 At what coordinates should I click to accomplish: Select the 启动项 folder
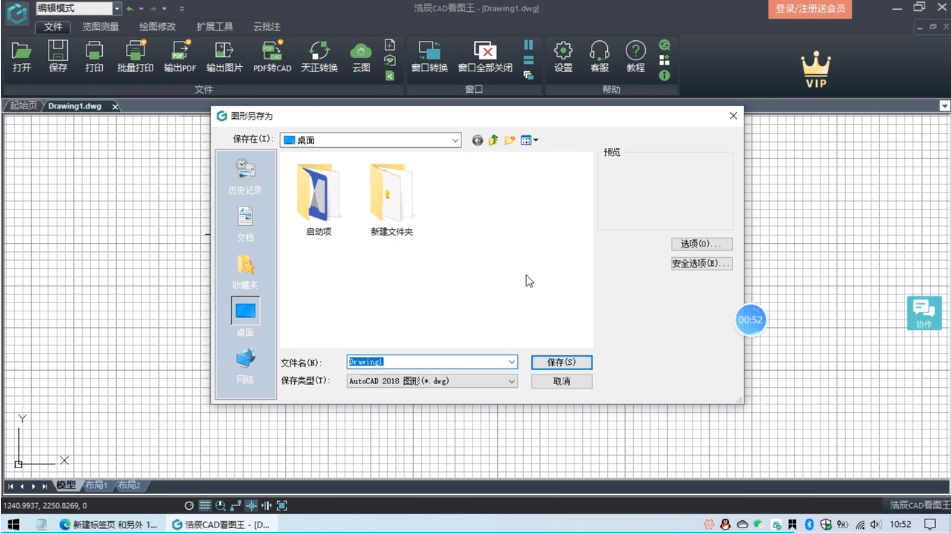pyautogui.click(x=318, y=199)
